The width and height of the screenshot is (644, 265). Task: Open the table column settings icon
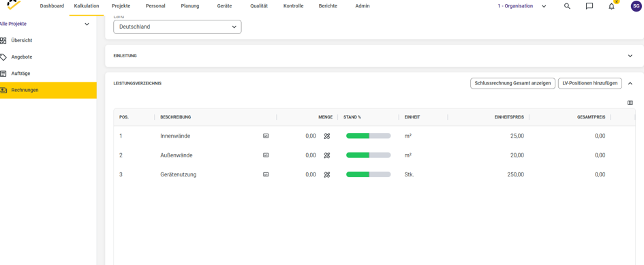coord(630,103)
